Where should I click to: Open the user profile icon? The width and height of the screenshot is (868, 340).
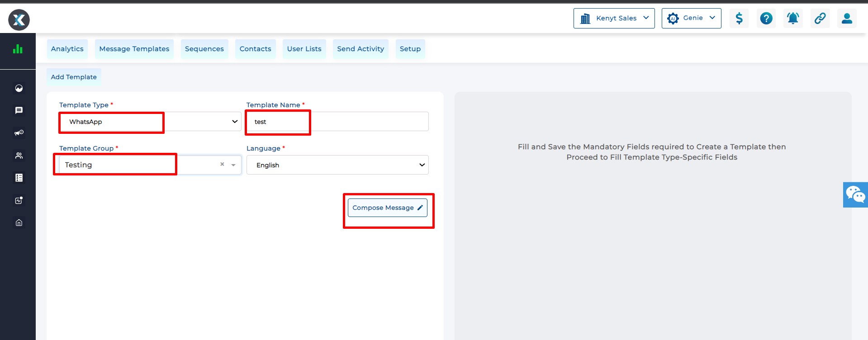point(847,18)
